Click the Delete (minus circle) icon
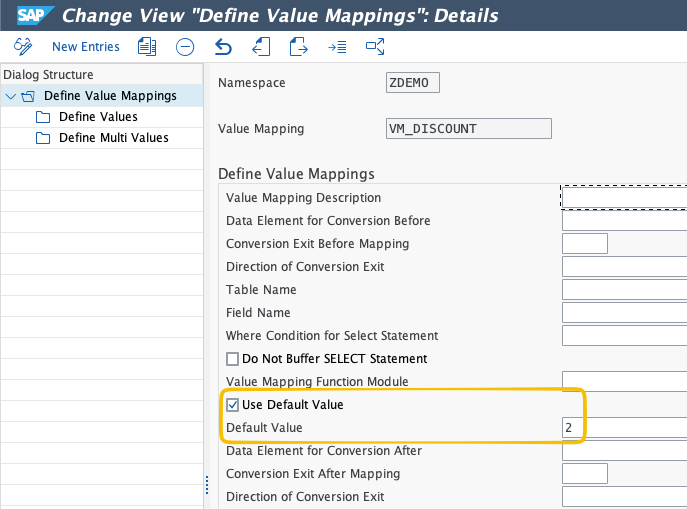This screenshot has height=509, width=687. point(185,46)
